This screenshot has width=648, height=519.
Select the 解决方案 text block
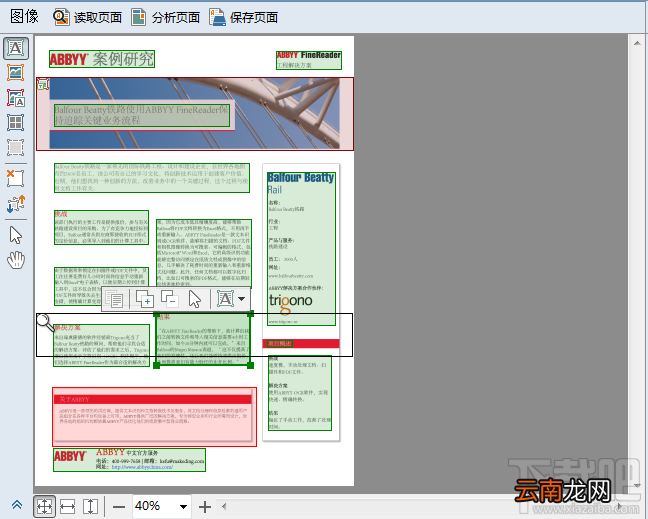click(101, 345)
